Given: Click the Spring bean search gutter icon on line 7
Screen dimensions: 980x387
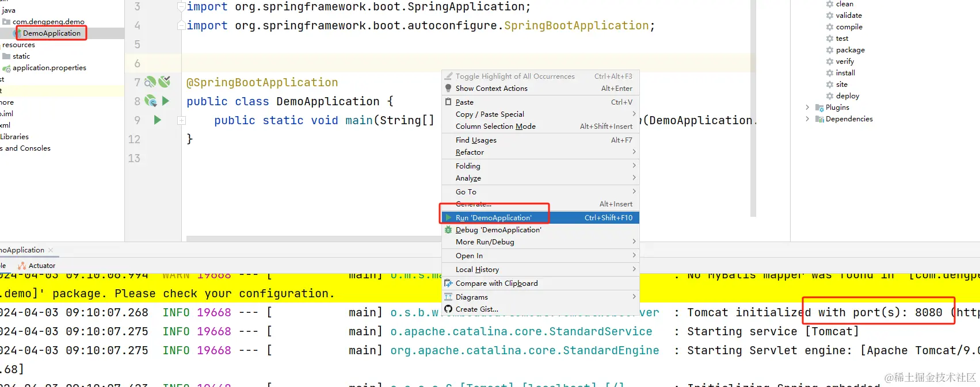Looking at the screenshot, I should (150, 82).
